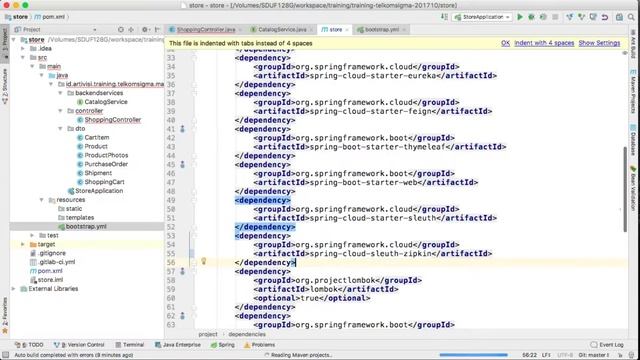
Task: Open the Problems tool window tab
Action: [259, 345]
